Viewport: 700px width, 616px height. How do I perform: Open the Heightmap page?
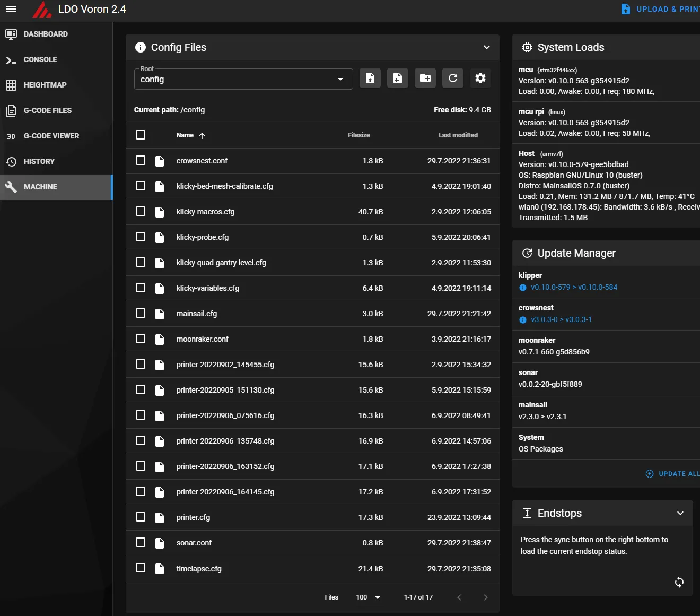(56, 85)
